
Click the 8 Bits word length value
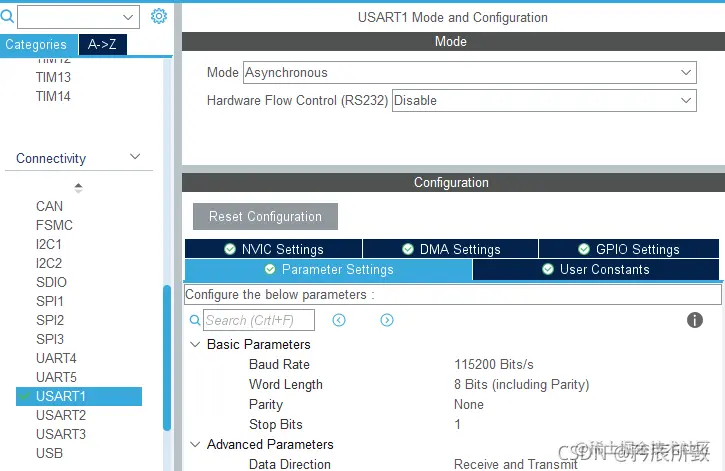(521, 384)
